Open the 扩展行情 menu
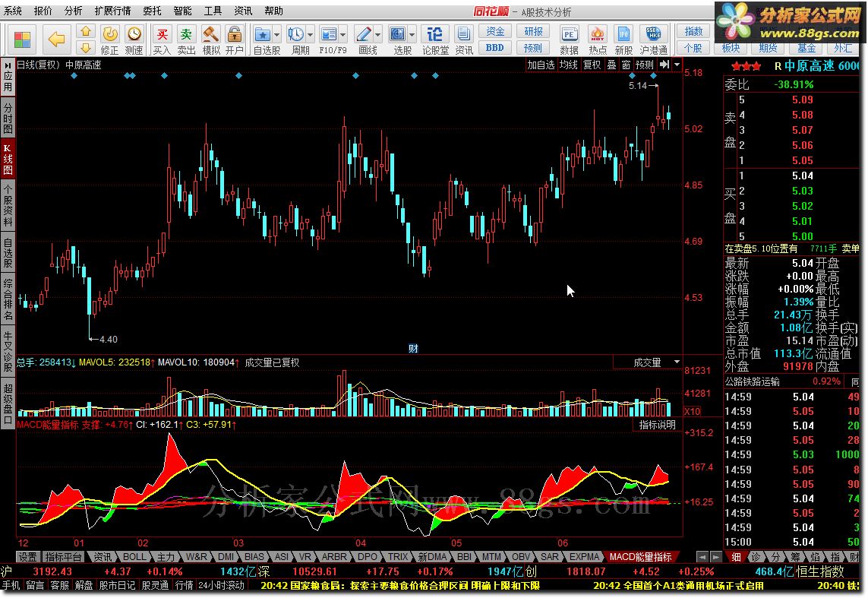 (113, 11)
